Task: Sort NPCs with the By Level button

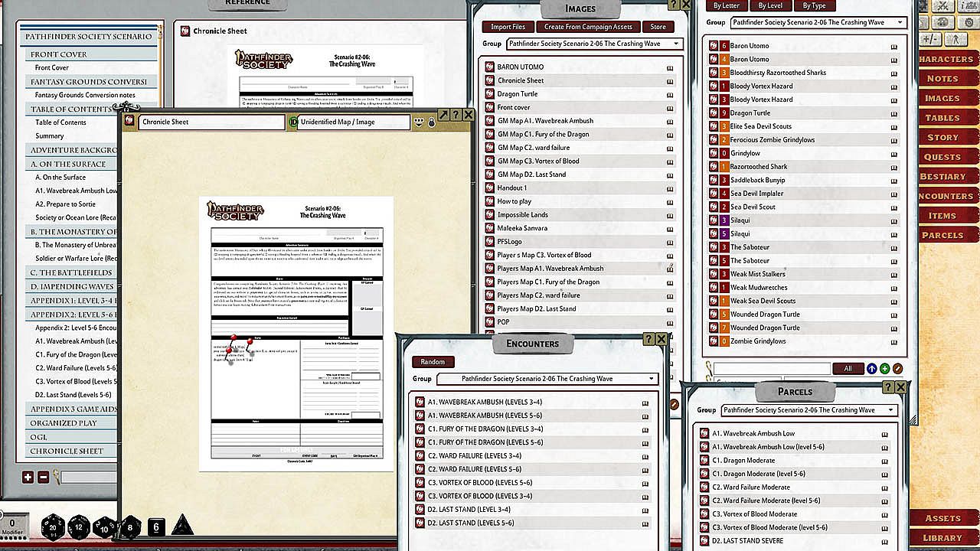Action: (x=770, y=6)
